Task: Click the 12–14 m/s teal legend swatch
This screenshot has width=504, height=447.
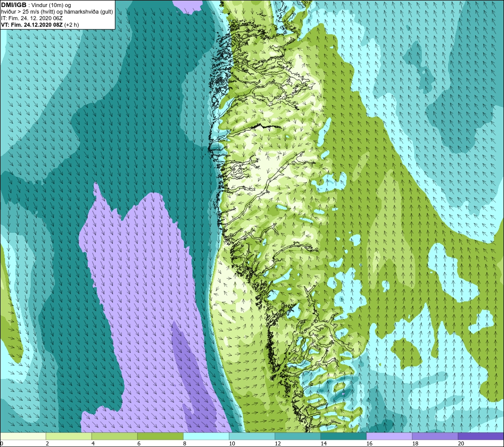Action: tap(298, 436)
